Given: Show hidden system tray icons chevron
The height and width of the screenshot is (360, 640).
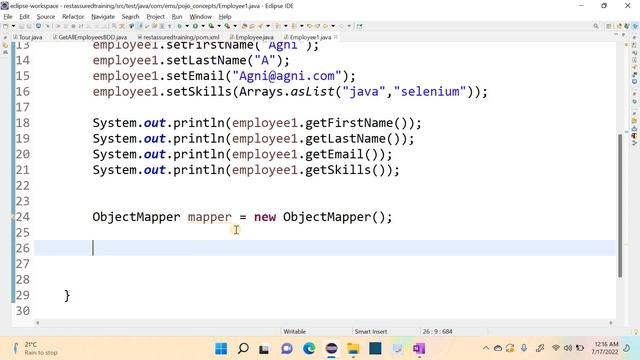Looking at the screenshot, I should pyautogui.click(x=486, y=348).
